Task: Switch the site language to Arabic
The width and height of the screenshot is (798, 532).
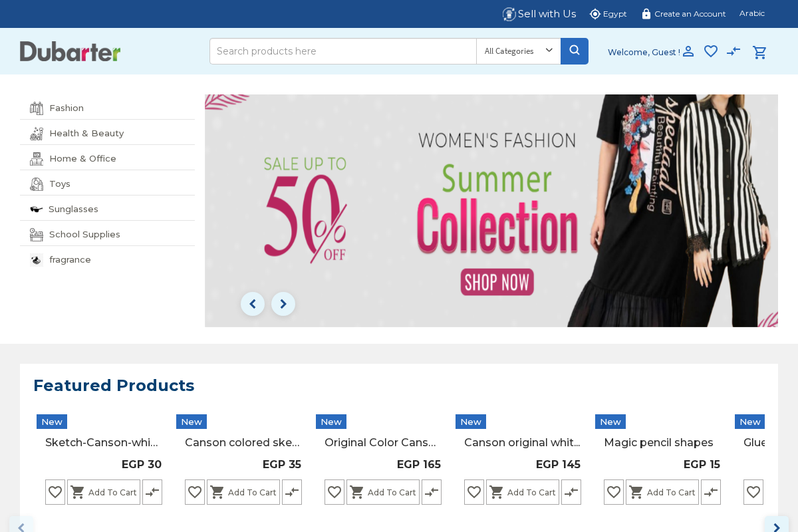Action: click(x=751, y=13)
